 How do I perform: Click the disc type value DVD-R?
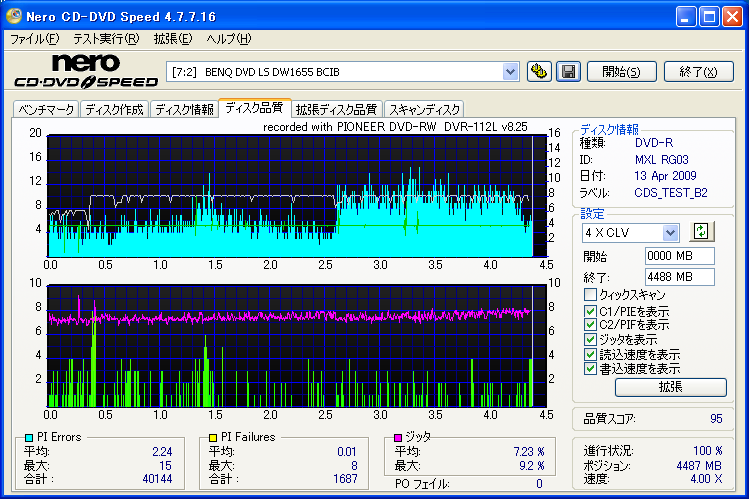pyautogui.click(x=654, y=143)
